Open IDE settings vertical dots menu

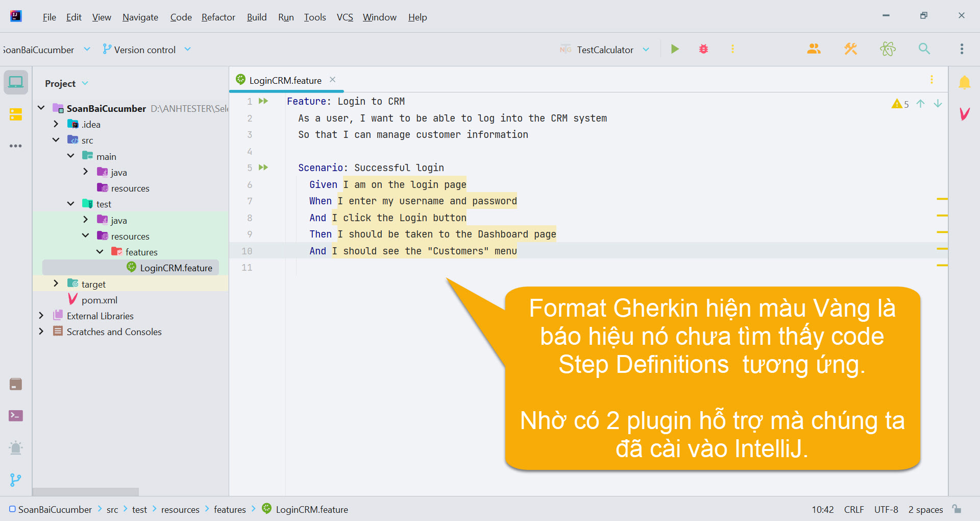(x=962, y=49)
